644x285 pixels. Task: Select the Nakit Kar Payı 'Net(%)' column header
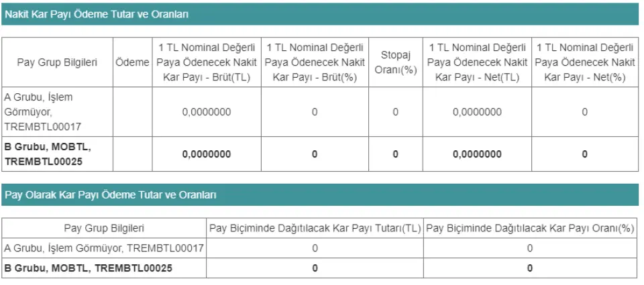coord(585,62)
